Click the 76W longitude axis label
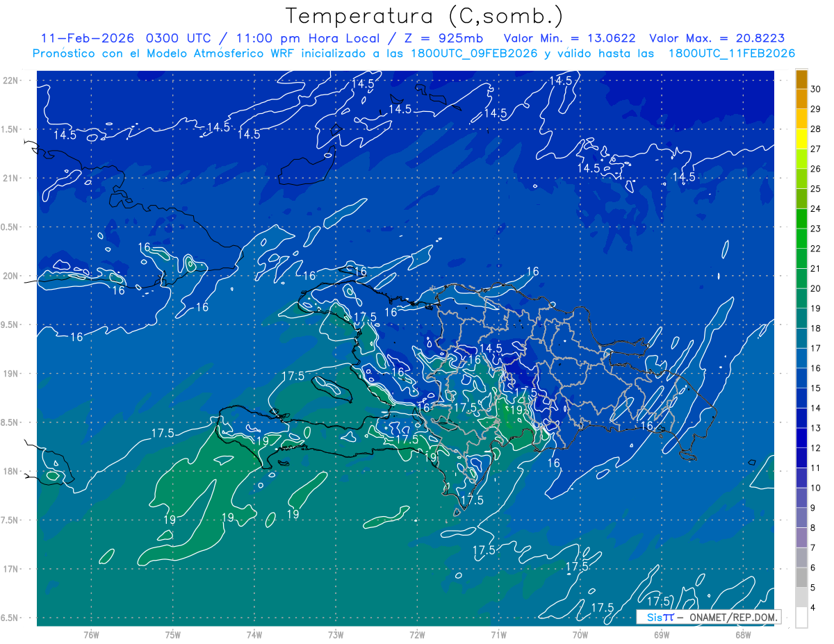 coord(91,635)
